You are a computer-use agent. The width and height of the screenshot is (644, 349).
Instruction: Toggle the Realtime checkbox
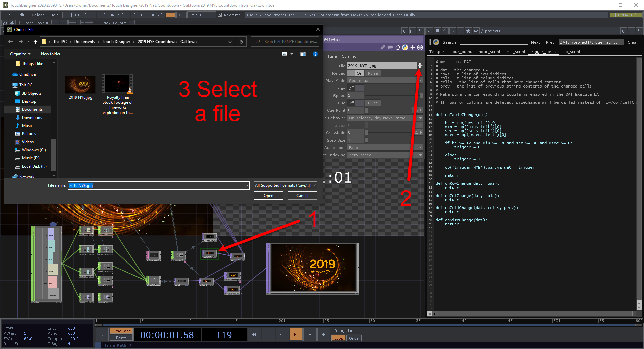coord(220,15)
